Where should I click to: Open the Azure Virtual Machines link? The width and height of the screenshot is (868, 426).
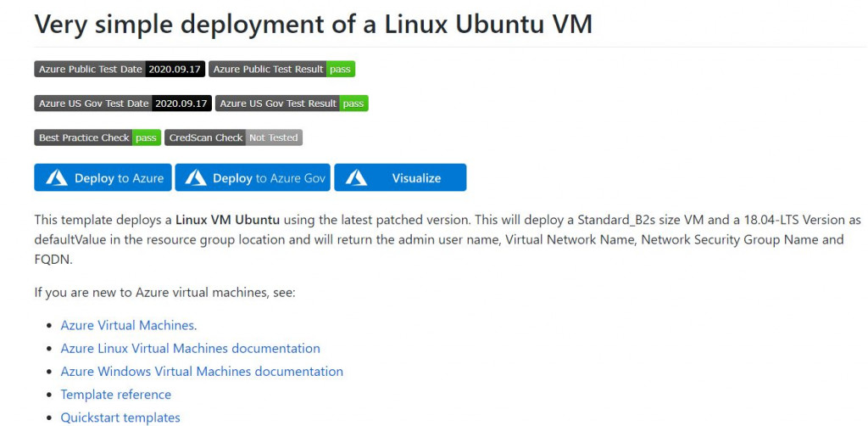click(128, 325)
